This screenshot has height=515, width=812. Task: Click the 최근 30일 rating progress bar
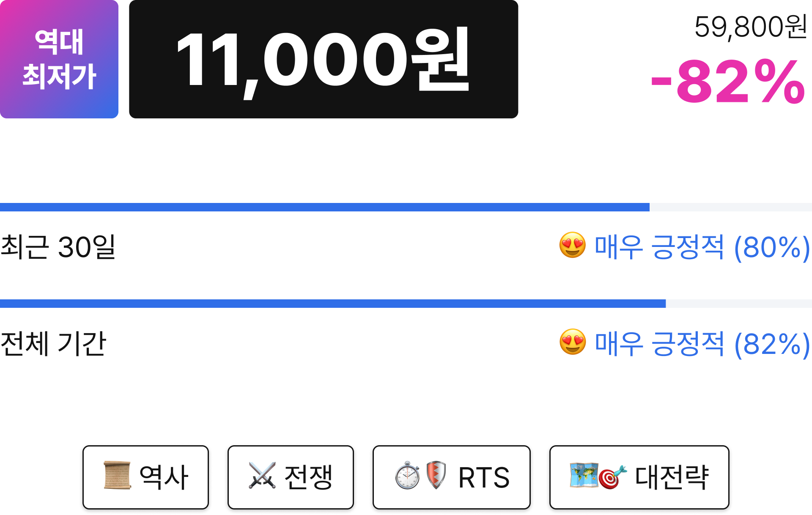[x=406, y=207]
